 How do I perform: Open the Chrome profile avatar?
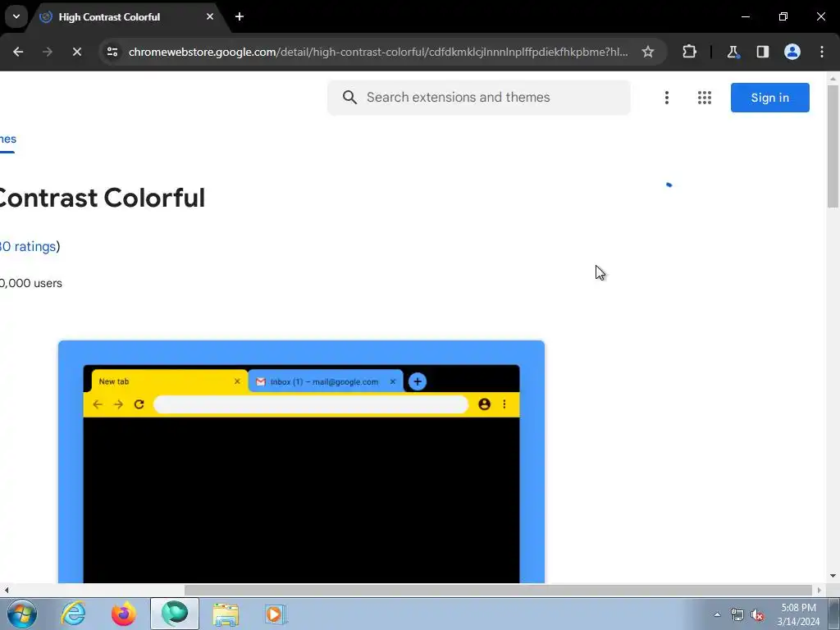792,52
